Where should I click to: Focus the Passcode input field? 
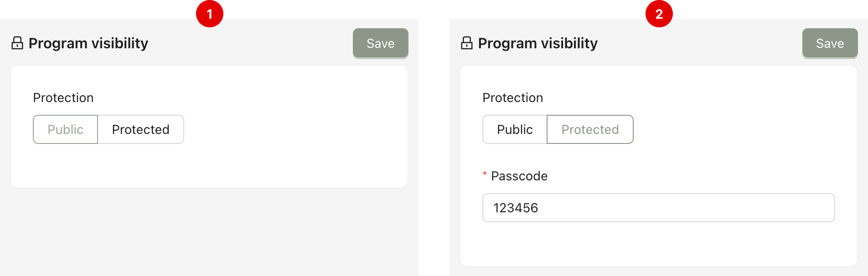pyautogui.click(x=658, y=208)
